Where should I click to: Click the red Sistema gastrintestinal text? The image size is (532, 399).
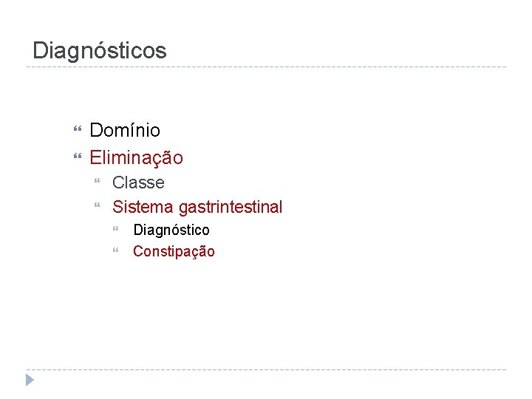point(197,207)
